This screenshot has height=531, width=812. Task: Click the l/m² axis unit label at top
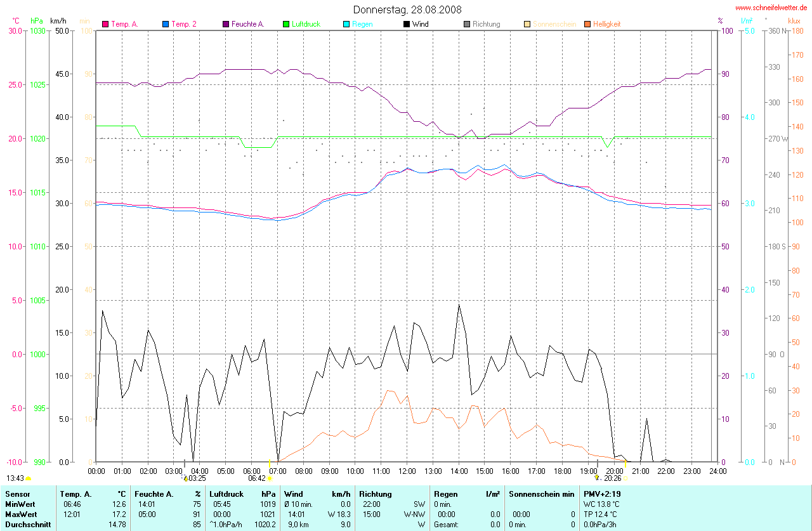coord(746,21)
